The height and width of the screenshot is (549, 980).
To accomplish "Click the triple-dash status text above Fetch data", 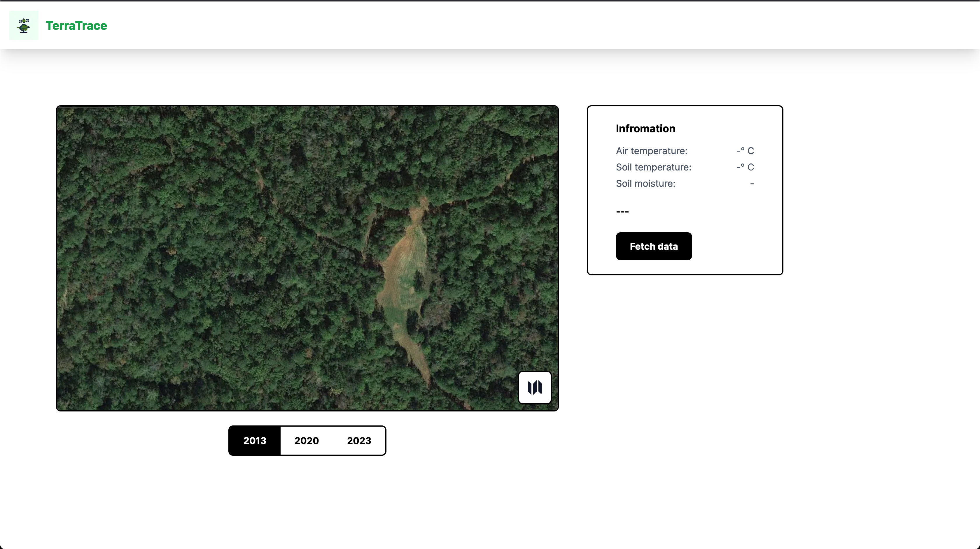I will click(x=622, y=211).
